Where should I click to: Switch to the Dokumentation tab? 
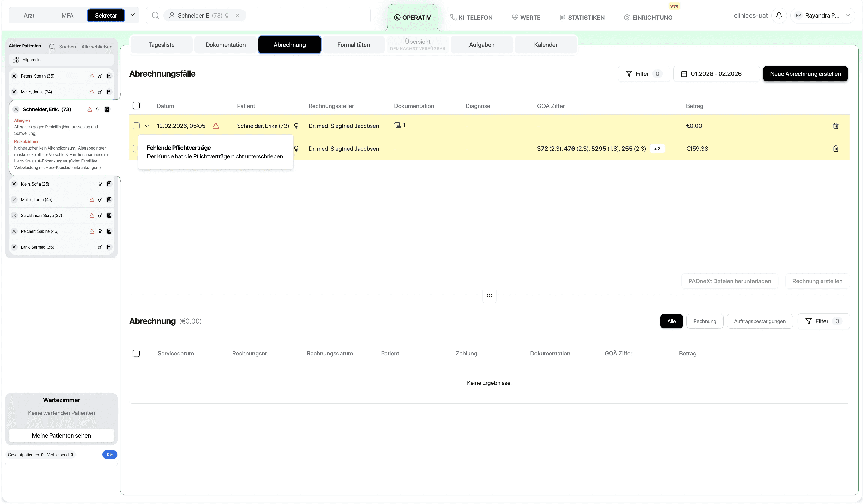pos(225,45)
